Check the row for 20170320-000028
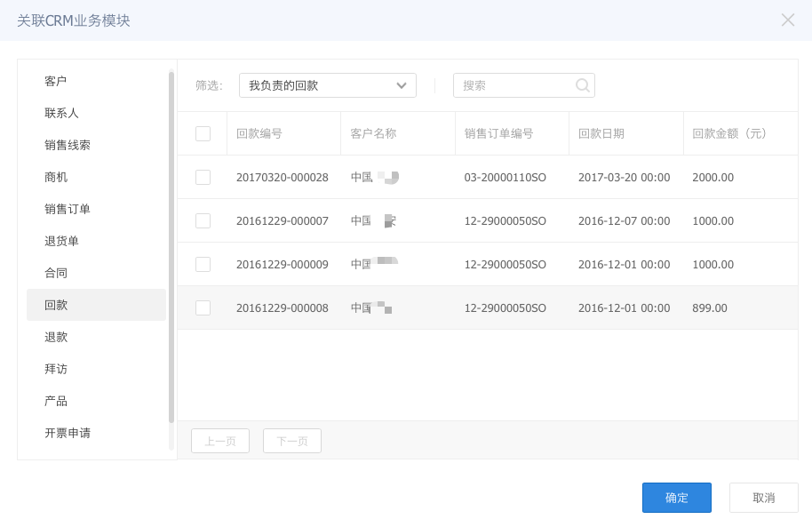812x527 pixels. coord(203,177)
